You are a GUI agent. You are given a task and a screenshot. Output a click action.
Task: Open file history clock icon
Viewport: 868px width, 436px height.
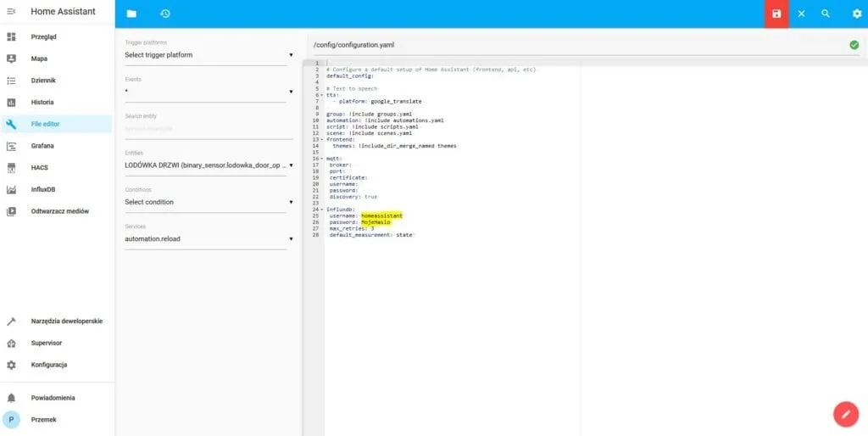[x=165, y=14]
